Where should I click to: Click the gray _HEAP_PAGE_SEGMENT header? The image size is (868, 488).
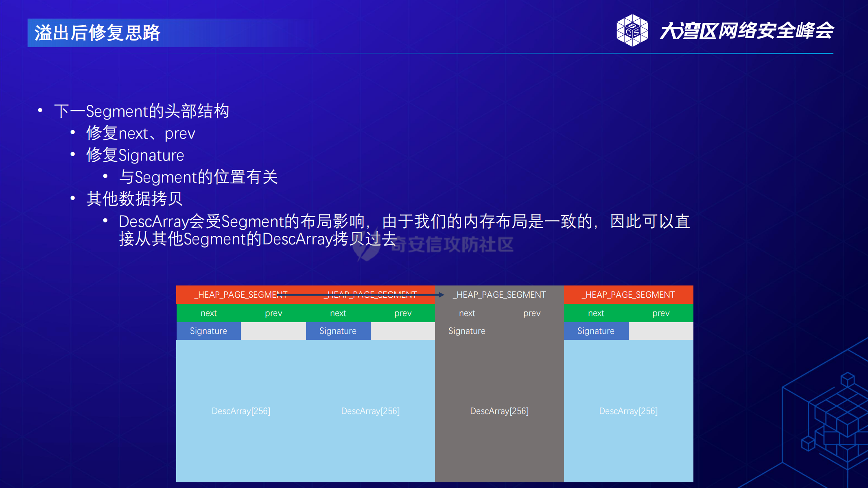[x=499, y=295]
